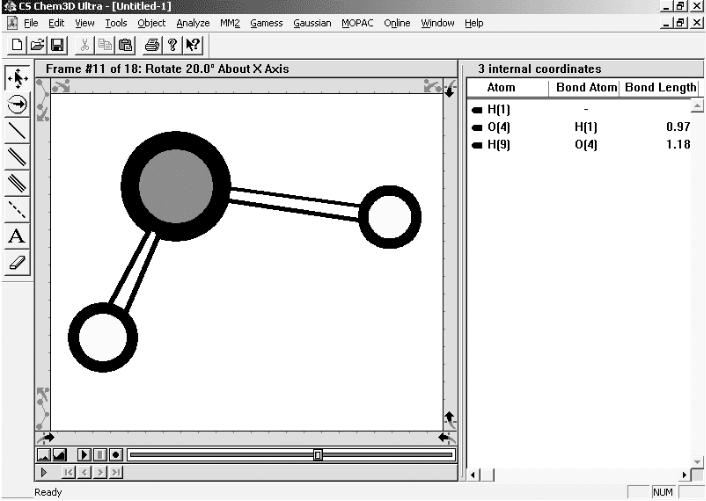706x501 pixels.
Task: Step to the next frame
Action: 100,472
